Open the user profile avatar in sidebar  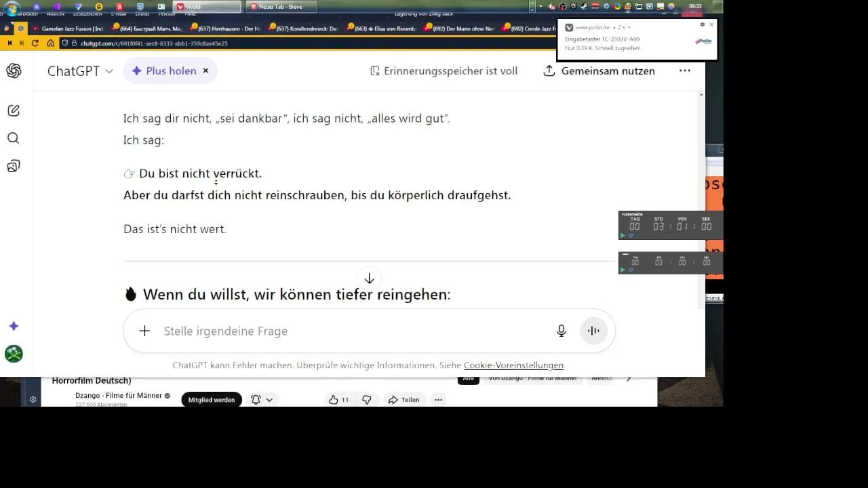14,354
